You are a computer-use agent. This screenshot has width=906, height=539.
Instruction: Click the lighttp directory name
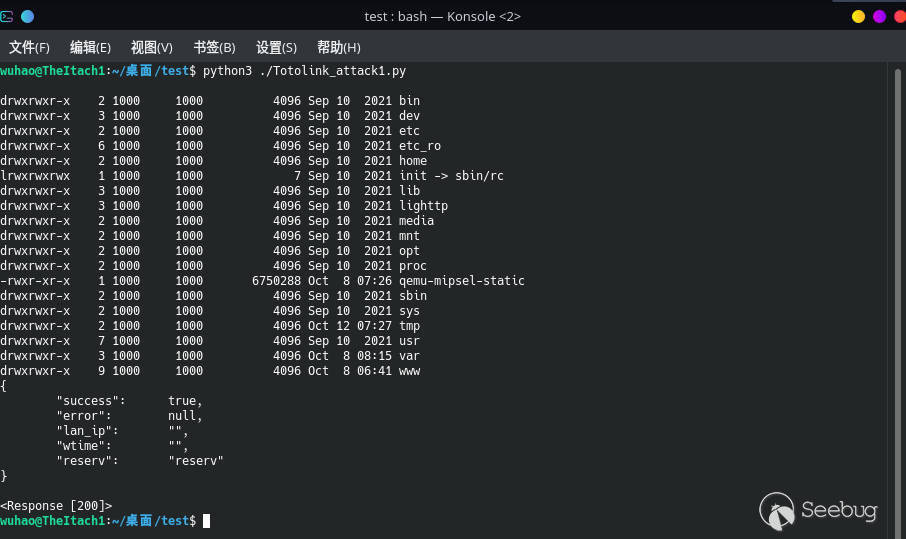423,206
